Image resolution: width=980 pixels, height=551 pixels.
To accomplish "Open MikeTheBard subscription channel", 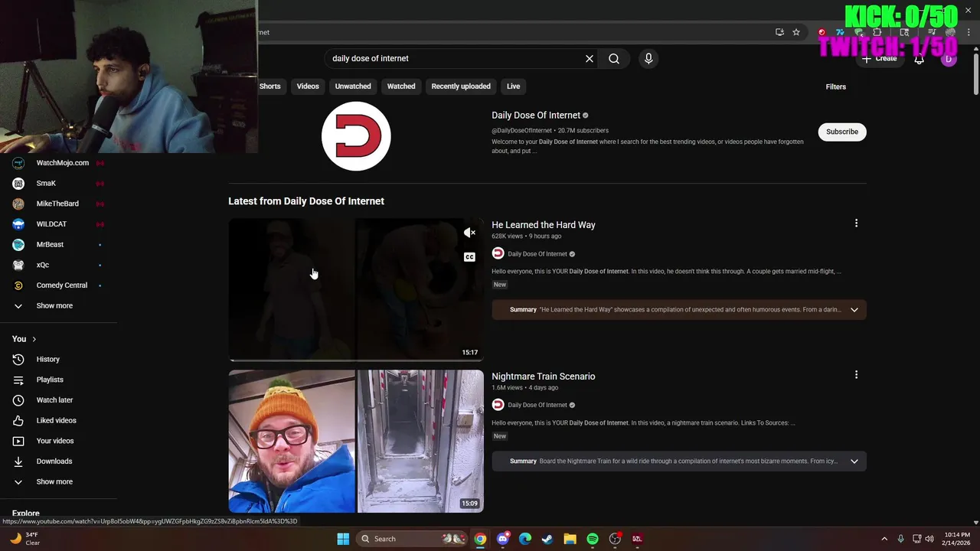I will (x=58, y=204).
